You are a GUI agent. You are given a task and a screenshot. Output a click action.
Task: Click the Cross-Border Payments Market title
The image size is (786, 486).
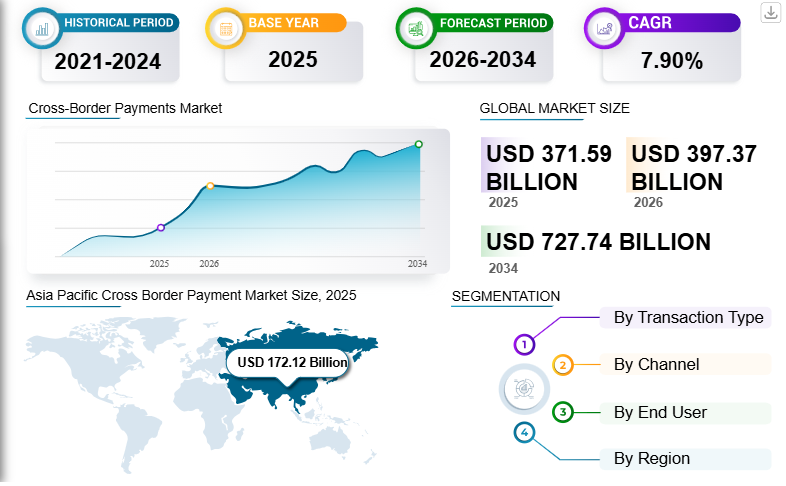tap(125, 108)
